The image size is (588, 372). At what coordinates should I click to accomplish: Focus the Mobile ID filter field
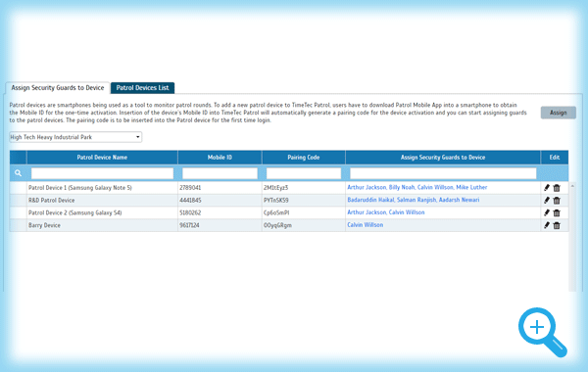click(x=220, y=173)
